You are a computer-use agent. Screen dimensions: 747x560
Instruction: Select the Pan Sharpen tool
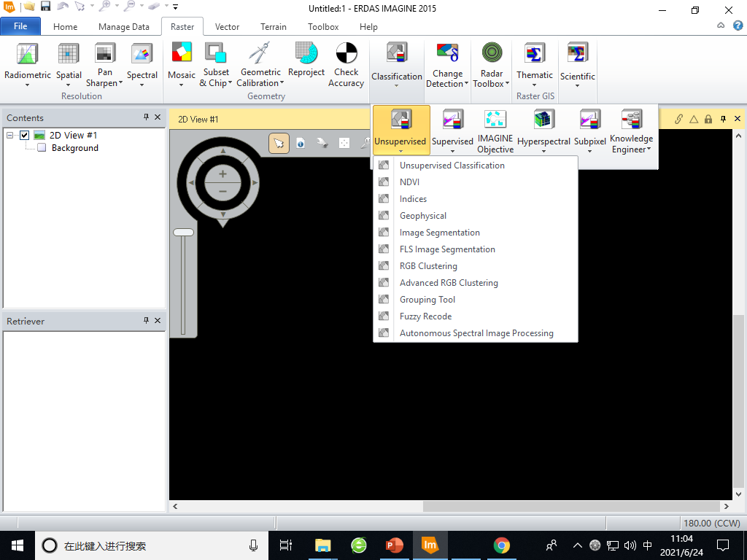[104, 62]
